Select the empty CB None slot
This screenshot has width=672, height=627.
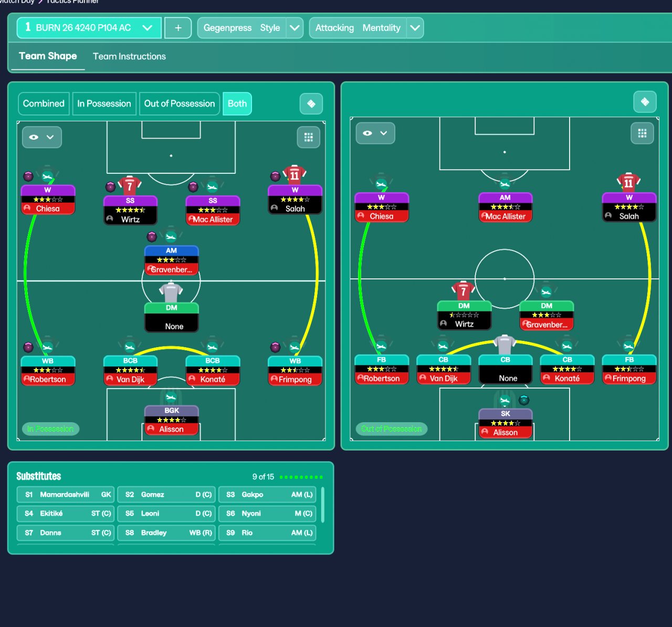point(505,370)
